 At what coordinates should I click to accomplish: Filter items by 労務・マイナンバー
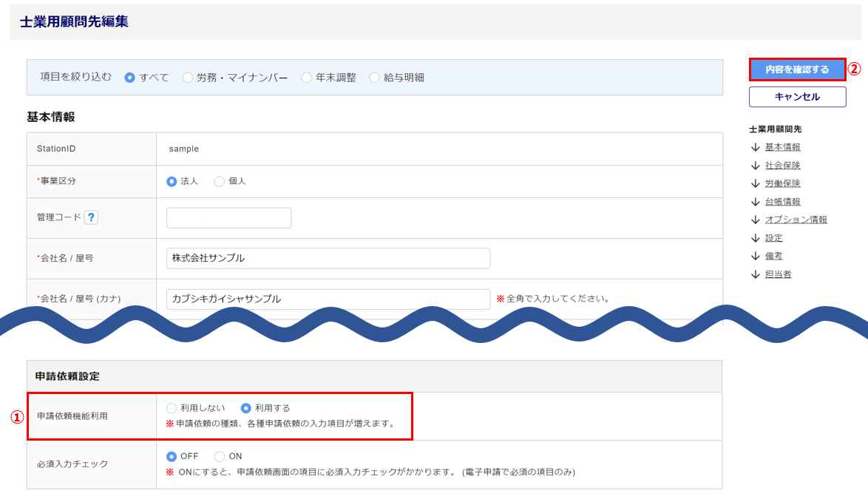188,78
